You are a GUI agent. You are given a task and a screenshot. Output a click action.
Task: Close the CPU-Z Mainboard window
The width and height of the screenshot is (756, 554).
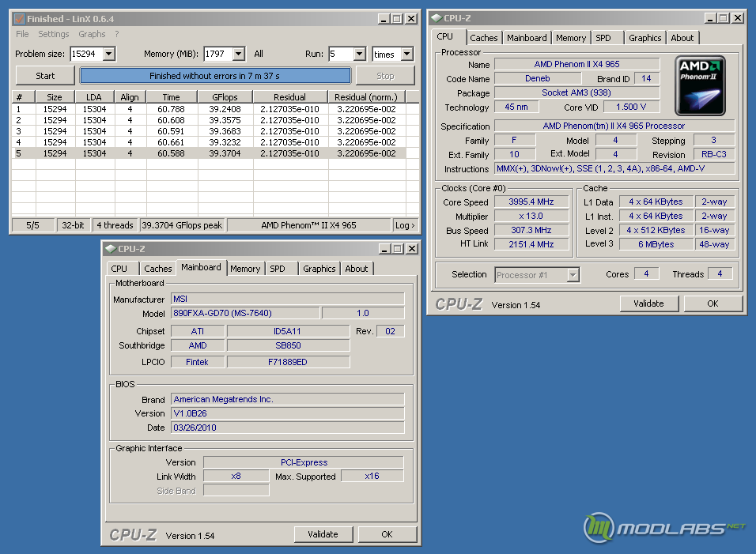point(412,249)
